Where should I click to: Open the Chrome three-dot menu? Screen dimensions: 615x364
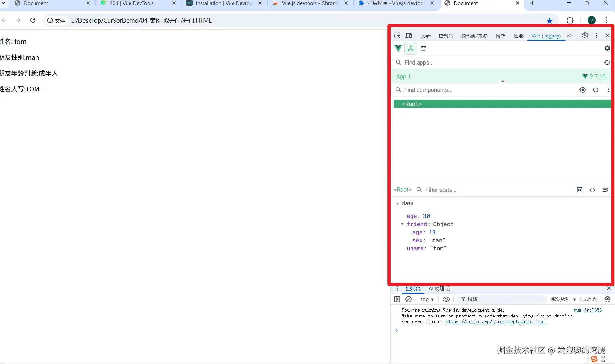606,20
